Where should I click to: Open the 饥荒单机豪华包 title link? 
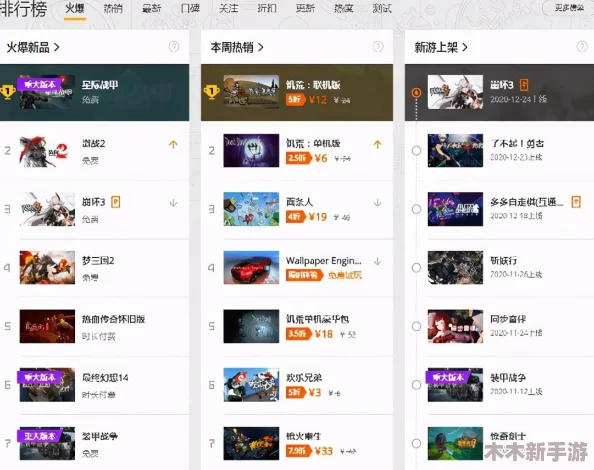click(317, 319)
